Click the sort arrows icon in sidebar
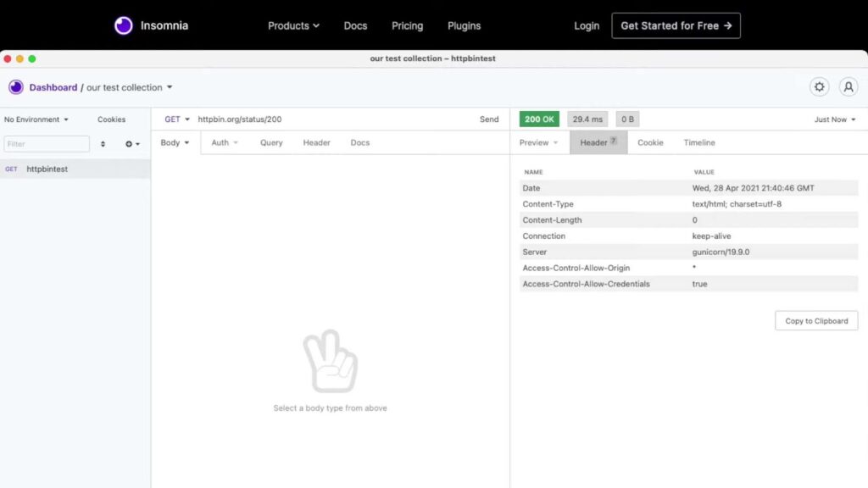The width and height of the screenshot is (868, 488). [x=103, y=144]
